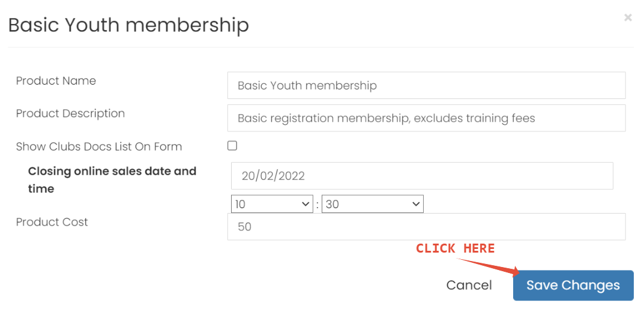Click the Basic Youth membership dialog title

pos(128,26)
